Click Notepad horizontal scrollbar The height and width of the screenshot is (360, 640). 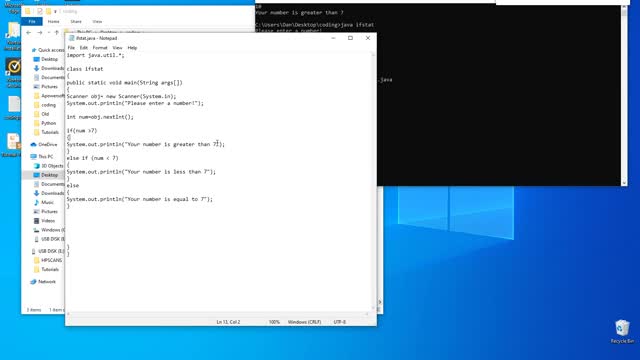[x=218, y=313]
